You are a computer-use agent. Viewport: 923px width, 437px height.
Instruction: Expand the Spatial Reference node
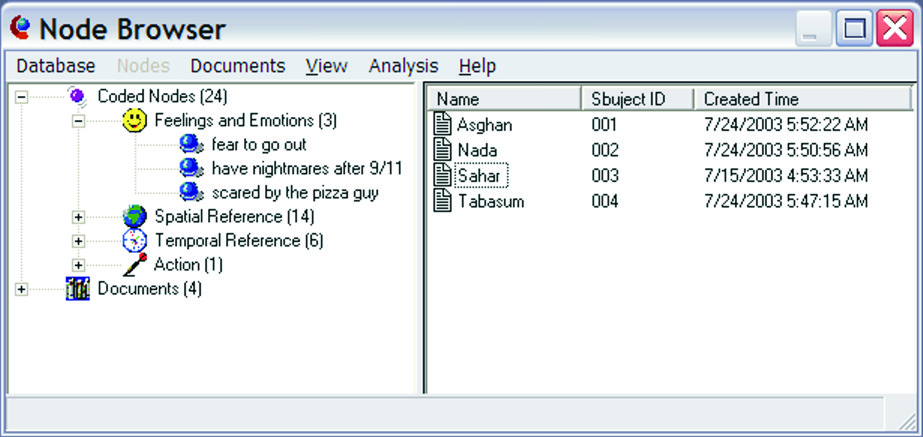tap(79, 217)
